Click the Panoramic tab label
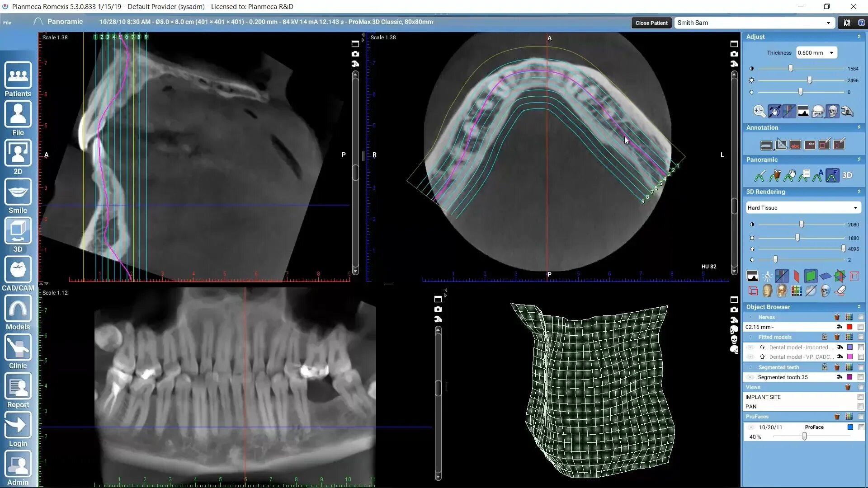Screen dimensions: 868x488 65,22
